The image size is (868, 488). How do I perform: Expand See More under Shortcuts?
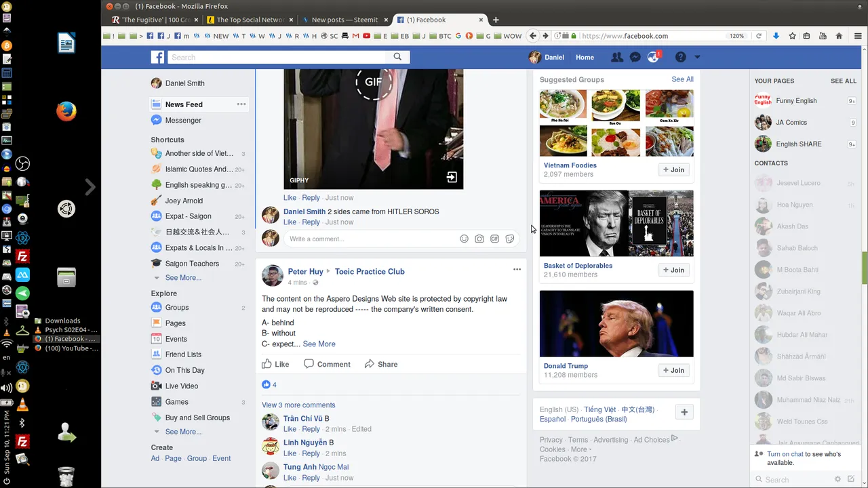click(x=183, y=278)
